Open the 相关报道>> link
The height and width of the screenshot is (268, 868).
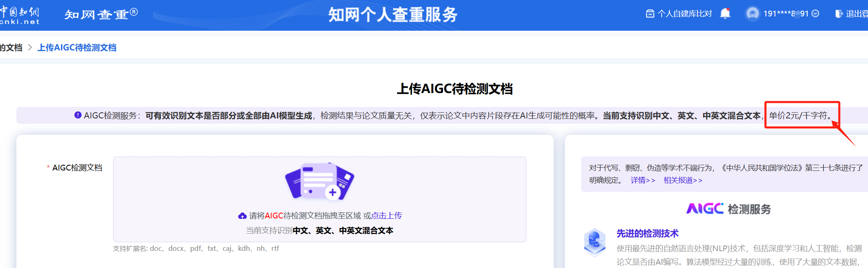(683, 180)
